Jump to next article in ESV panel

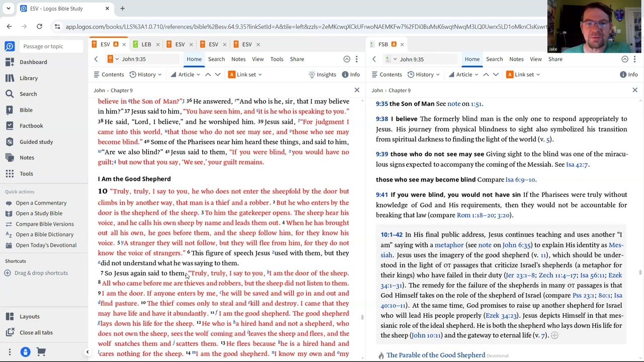click(x=217, y=74)
